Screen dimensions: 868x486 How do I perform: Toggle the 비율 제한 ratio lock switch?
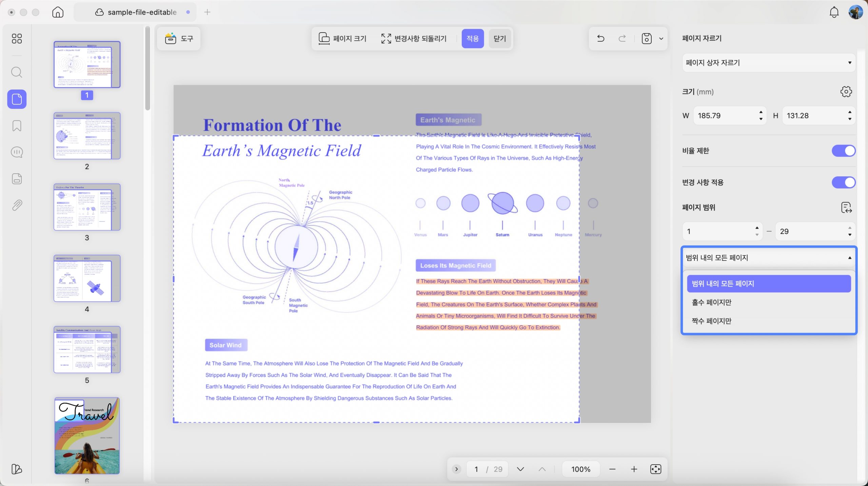coord(843,151)
